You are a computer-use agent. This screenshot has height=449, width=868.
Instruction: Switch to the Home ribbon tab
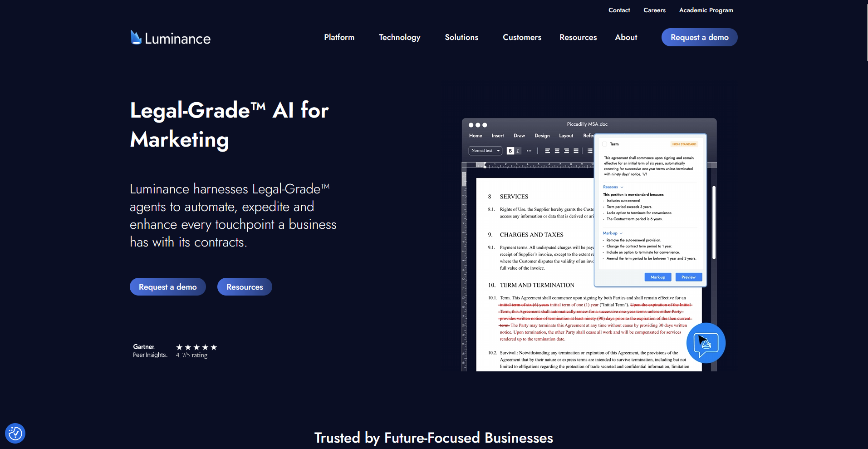pyautogui.click(x=476, y=136)
